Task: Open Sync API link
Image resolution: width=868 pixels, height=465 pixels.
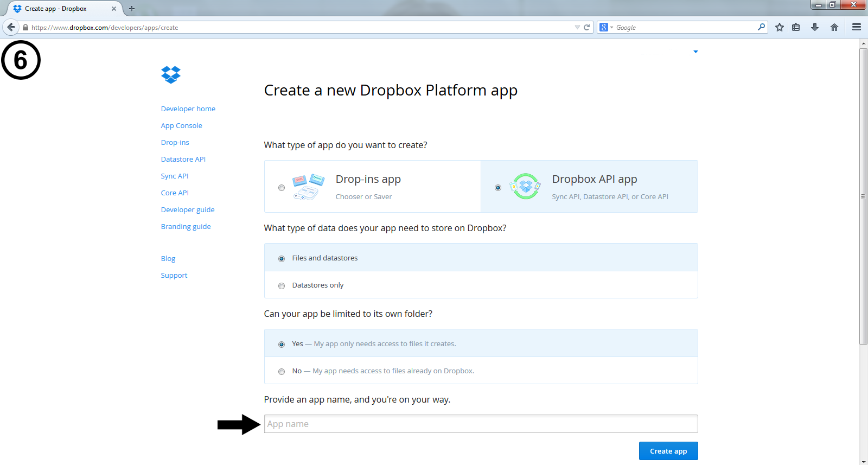Action: tap(175, 176)
